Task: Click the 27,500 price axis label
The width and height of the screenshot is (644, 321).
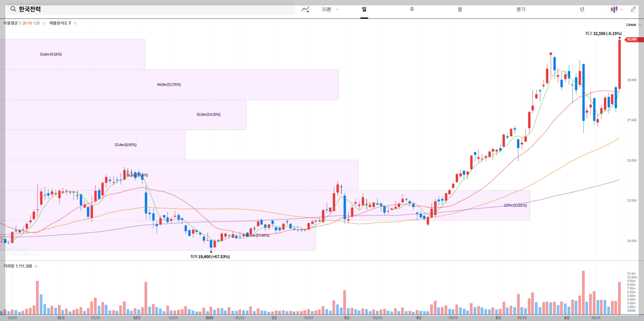Action: click(x=632, y=120)
